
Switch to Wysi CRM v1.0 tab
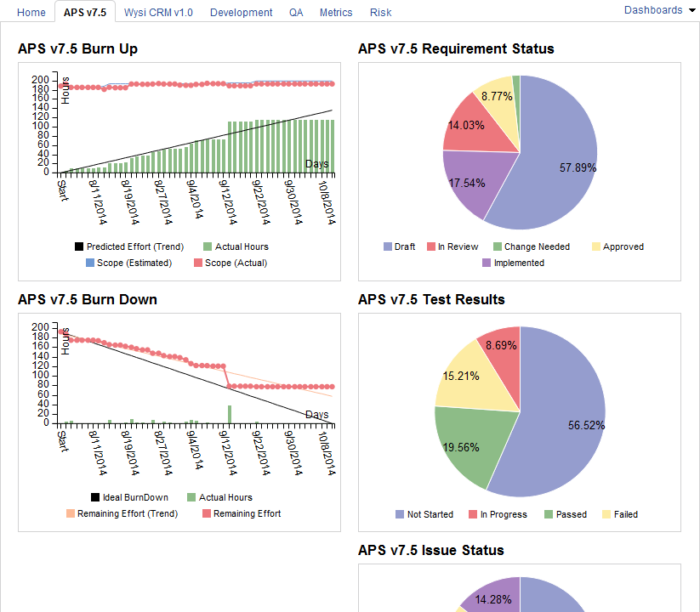click(158, 12)
